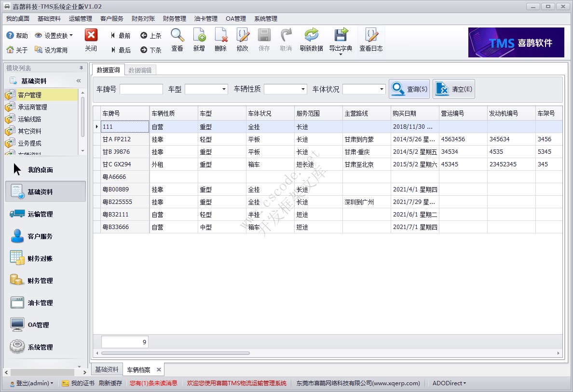Image resolution: width=573 pixels, height=392 pixels.
Task: Expand the 车型 dropdown filter
Action: [x=224, y=89]
